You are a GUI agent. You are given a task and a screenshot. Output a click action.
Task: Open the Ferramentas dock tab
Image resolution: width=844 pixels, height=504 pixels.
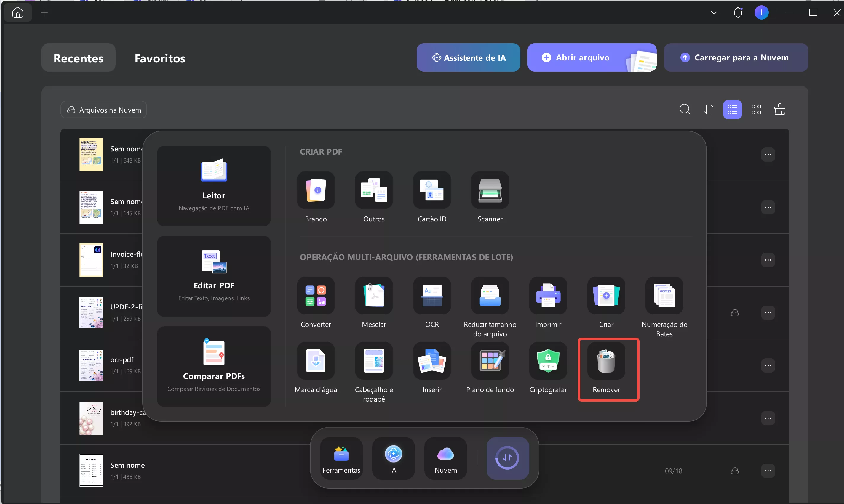341,458
